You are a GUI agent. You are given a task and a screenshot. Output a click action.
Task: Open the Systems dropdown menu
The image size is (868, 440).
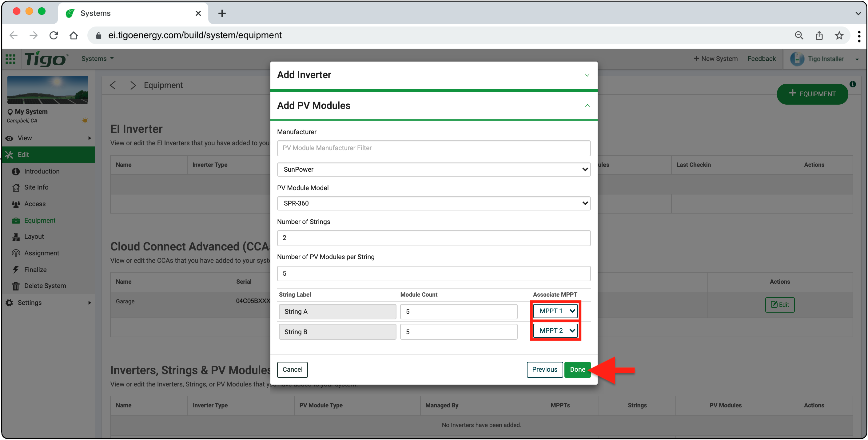98,59
